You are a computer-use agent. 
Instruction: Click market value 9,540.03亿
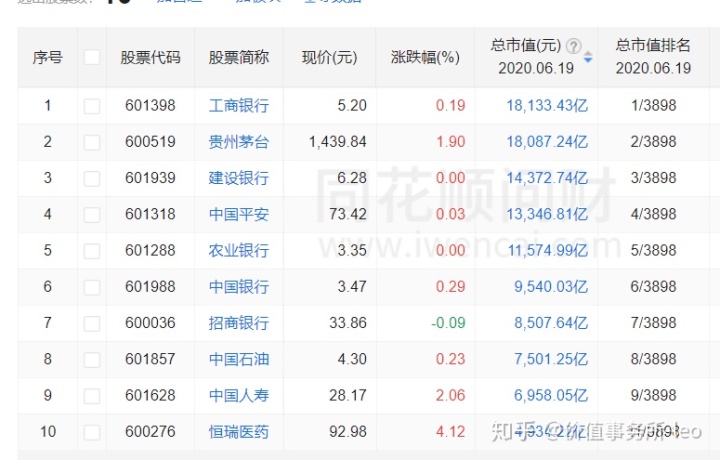coord(551,287)
